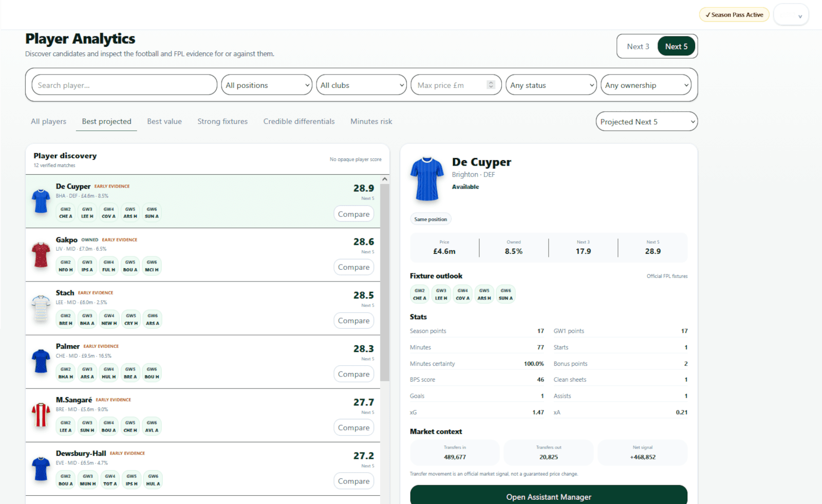
Task: Select the Next 3 projection toggle
Action: click(638, 46)
